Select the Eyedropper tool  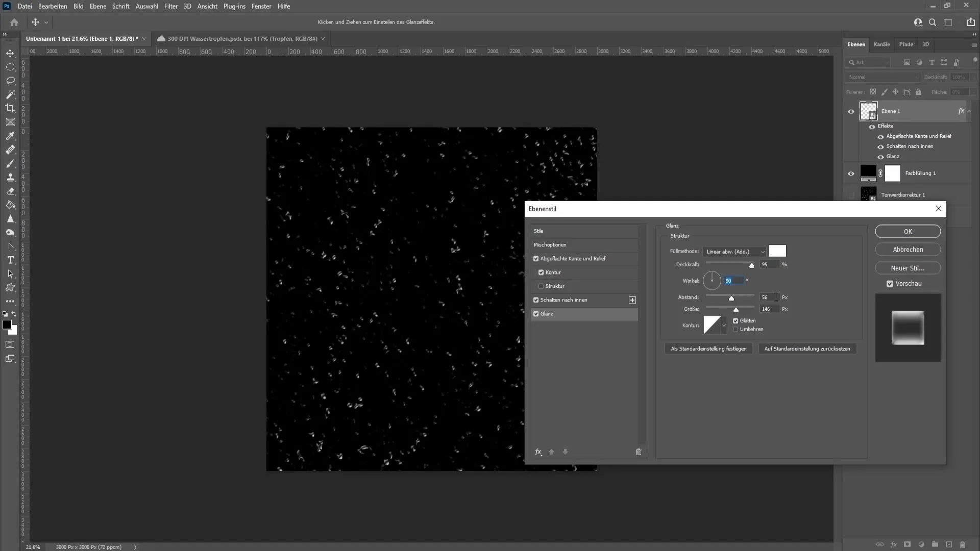pos(10,136)
